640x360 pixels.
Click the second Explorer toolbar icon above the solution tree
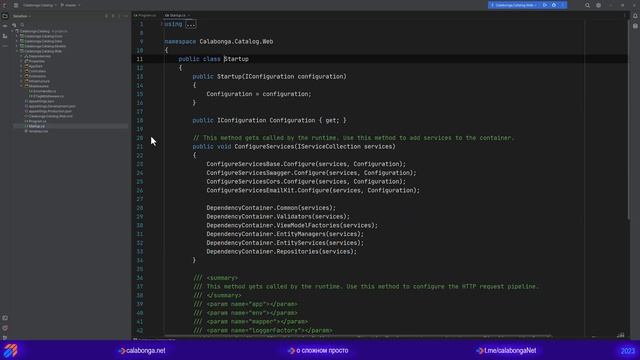pyautogui.click(x=22, y=25)
